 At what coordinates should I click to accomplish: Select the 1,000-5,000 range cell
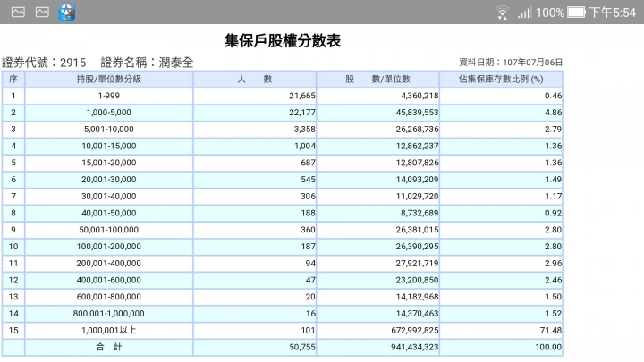tap(109, 113)
